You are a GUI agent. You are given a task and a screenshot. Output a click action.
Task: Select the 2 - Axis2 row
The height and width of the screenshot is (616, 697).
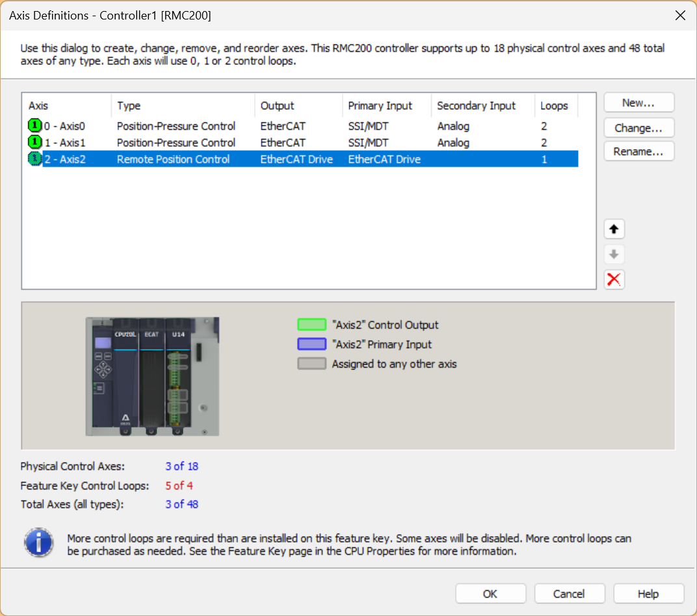click(302, 159)
